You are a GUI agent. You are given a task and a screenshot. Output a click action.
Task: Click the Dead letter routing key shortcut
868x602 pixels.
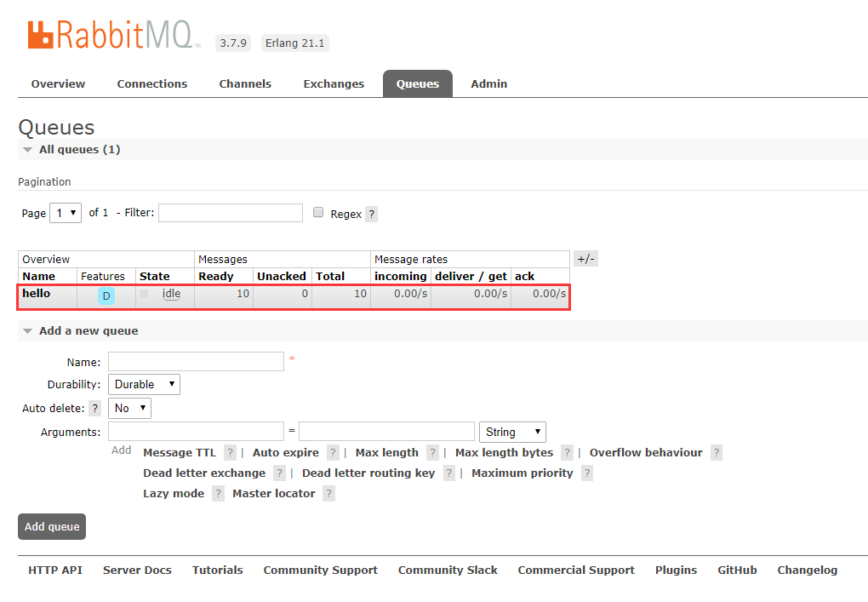pos(368,473)
